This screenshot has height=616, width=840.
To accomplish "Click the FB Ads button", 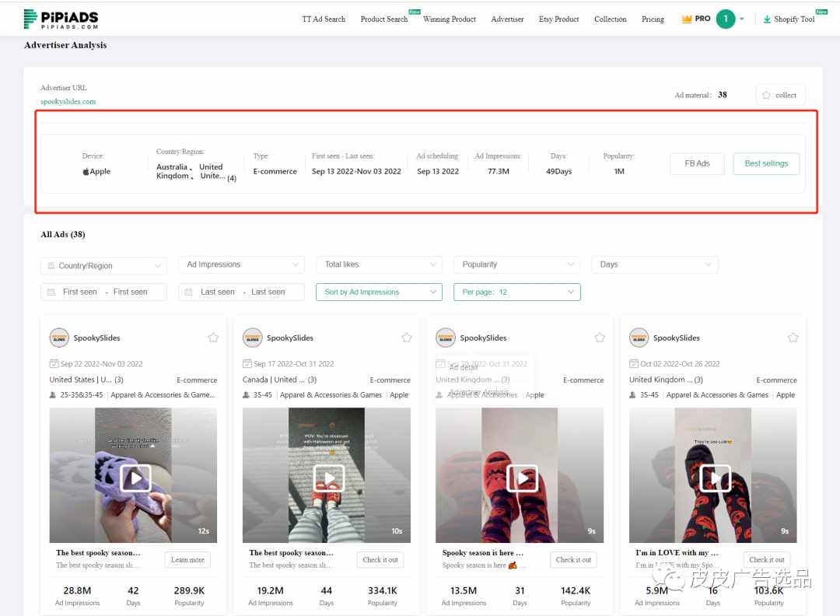I will [x=697, y=164].
